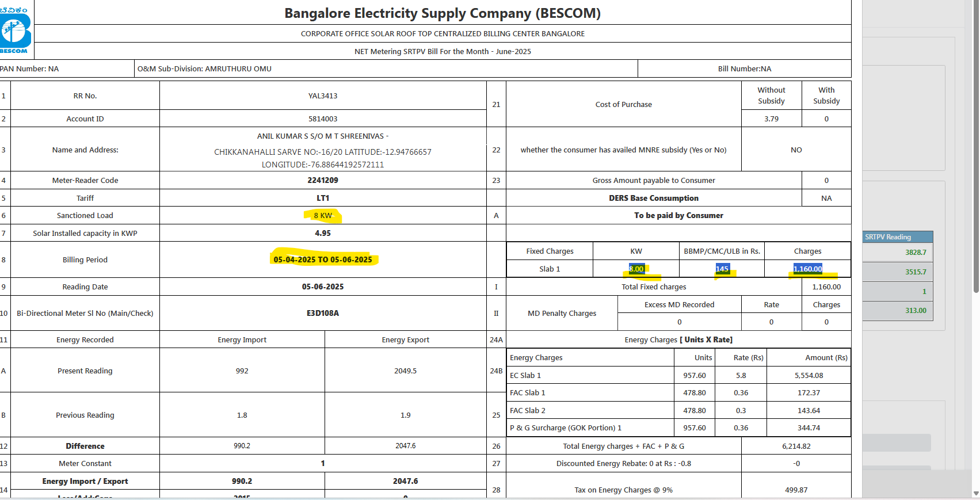Select Without Subsidy value 3.79

772,119
